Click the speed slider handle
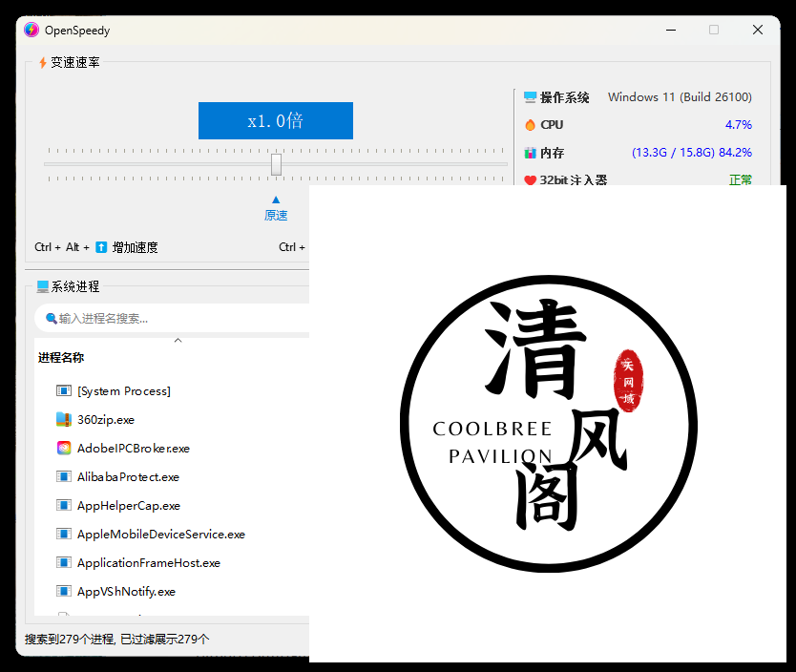Viewport: 796px width, 672px height. (x=276, y=164)
